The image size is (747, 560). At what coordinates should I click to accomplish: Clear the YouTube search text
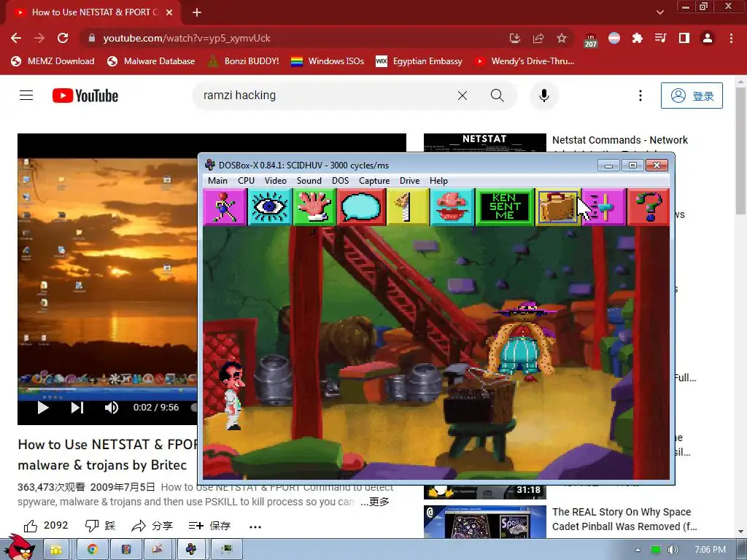tap(462, 96)
